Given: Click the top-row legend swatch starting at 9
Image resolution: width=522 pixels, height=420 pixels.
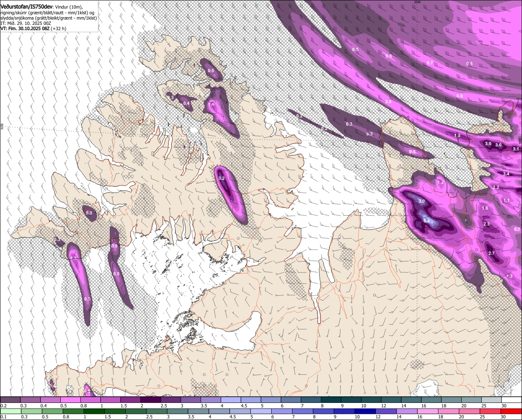Looking at the screenshot, I should [351, 400].
